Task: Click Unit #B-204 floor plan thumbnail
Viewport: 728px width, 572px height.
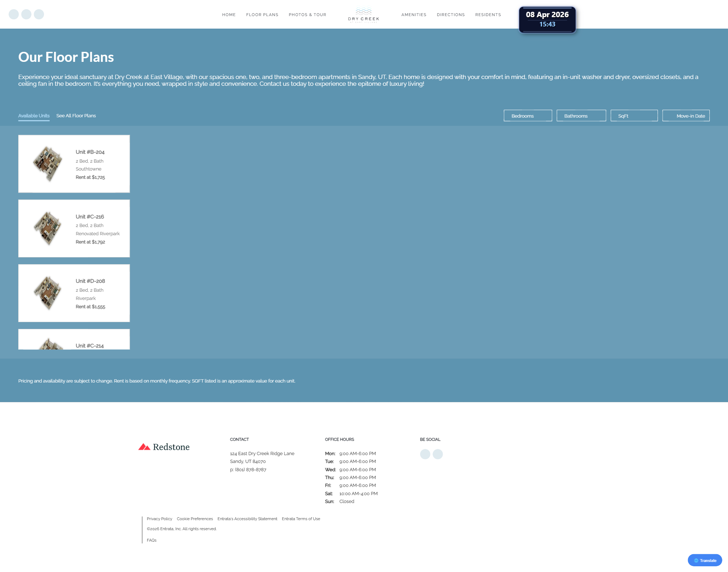Action: [x=48, y=164]
